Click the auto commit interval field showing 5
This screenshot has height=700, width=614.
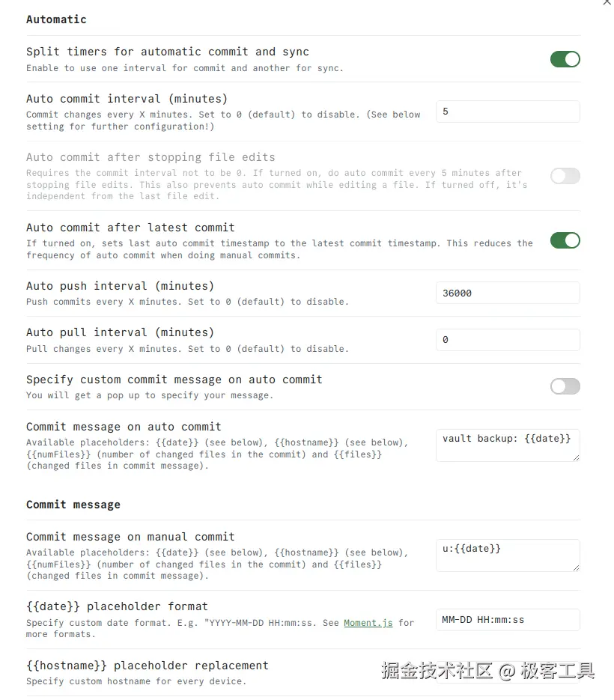507,111
